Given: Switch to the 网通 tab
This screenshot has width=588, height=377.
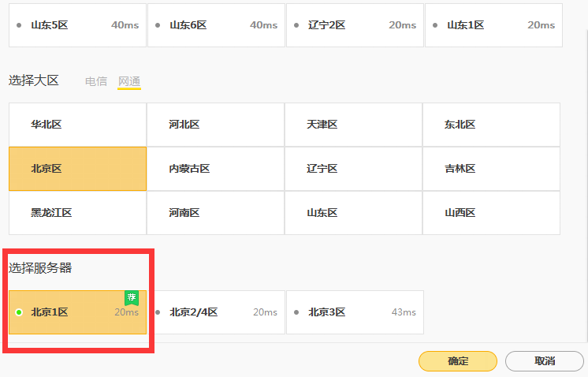Looking at the screenshot, I should click(129, 81).
